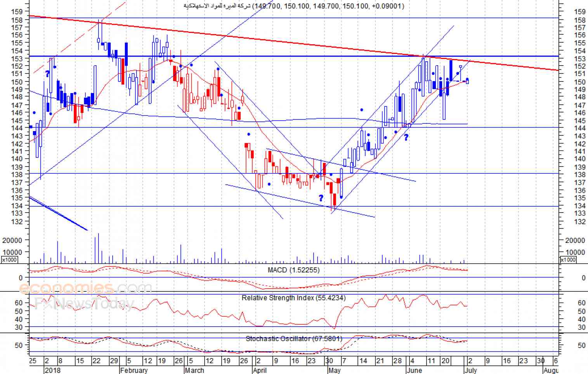The height and width of the screenshot is (374, 588).
Task: Select the February month label on time axis
Action: coord(134,370)
